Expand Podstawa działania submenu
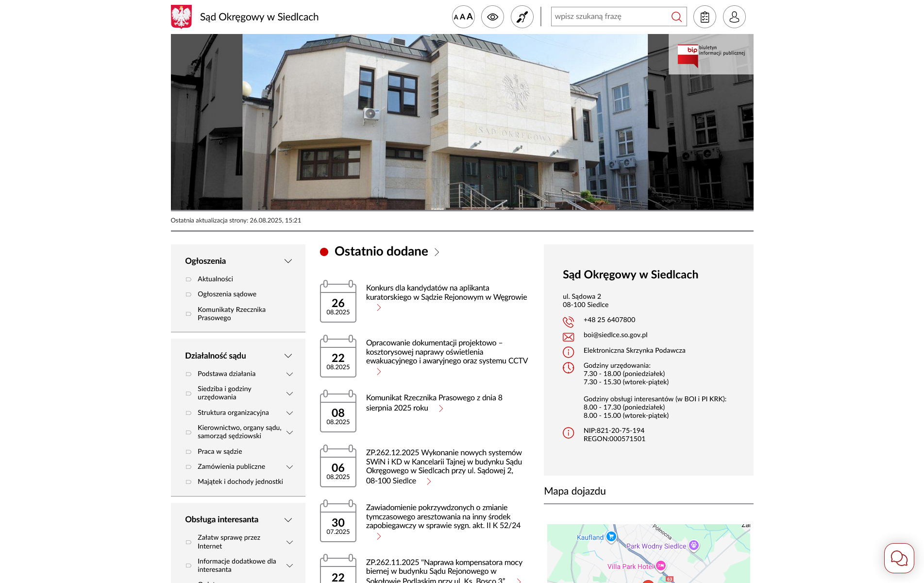The width and height of the screenshot is (924, 583). coord(289,374)
